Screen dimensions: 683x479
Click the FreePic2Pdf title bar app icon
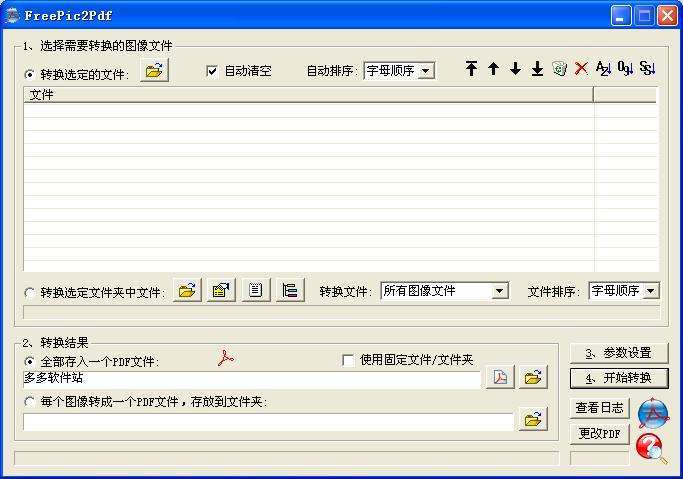tap(12, 16)
